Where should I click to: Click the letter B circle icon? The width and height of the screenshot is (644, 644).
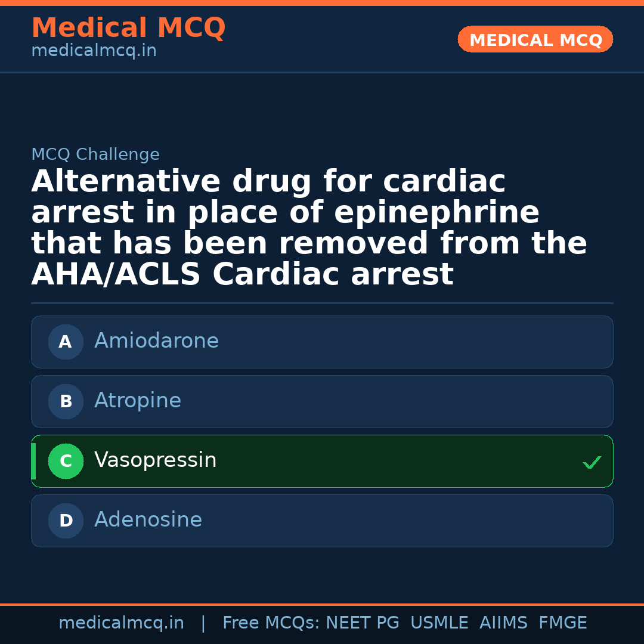(x=66, y=402)
